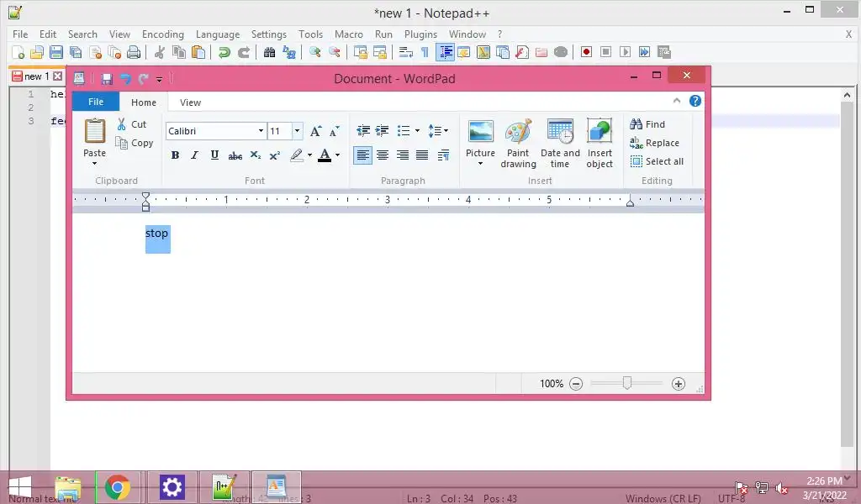Insert Date and time in WordPad
This screenshot has width=861, height=504.
click(560, 143)
